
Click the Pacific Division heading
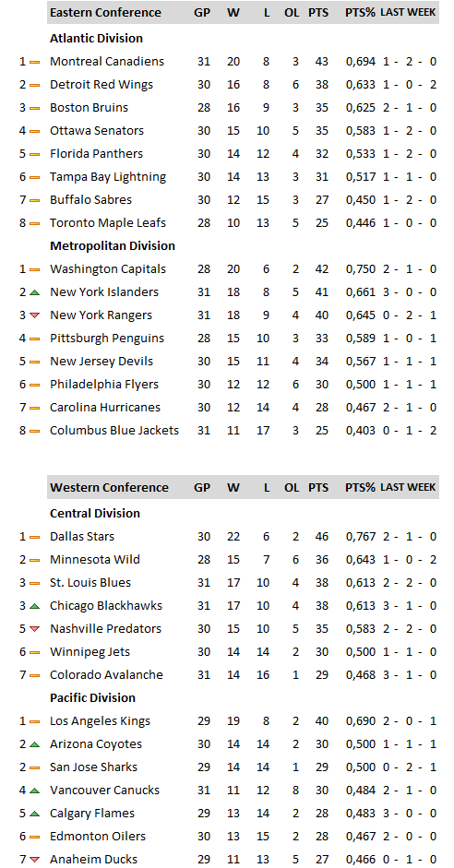[92, 697]
